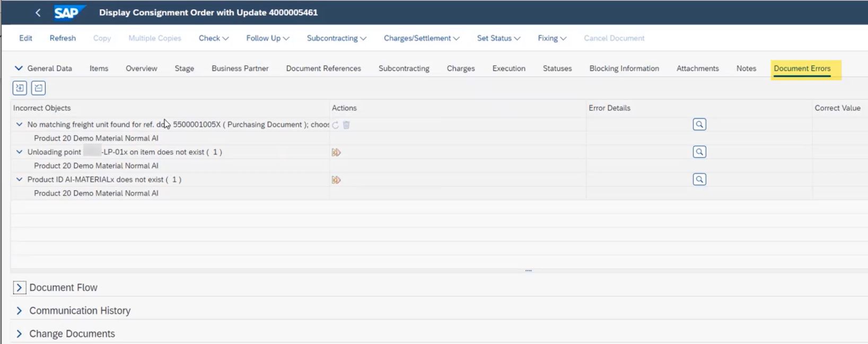Expand the Document Flow section
This screenshot has height=344, width=868.
(x=19, y=288)
